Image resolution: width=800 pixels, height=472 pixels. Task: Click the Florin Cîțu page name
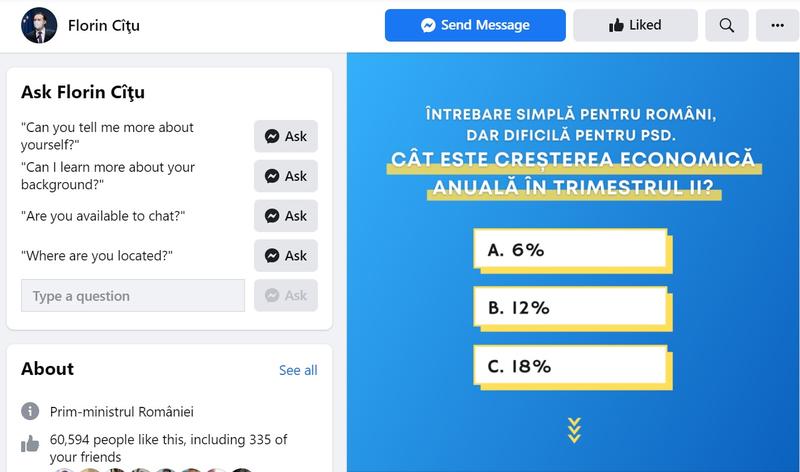[104, 25]
